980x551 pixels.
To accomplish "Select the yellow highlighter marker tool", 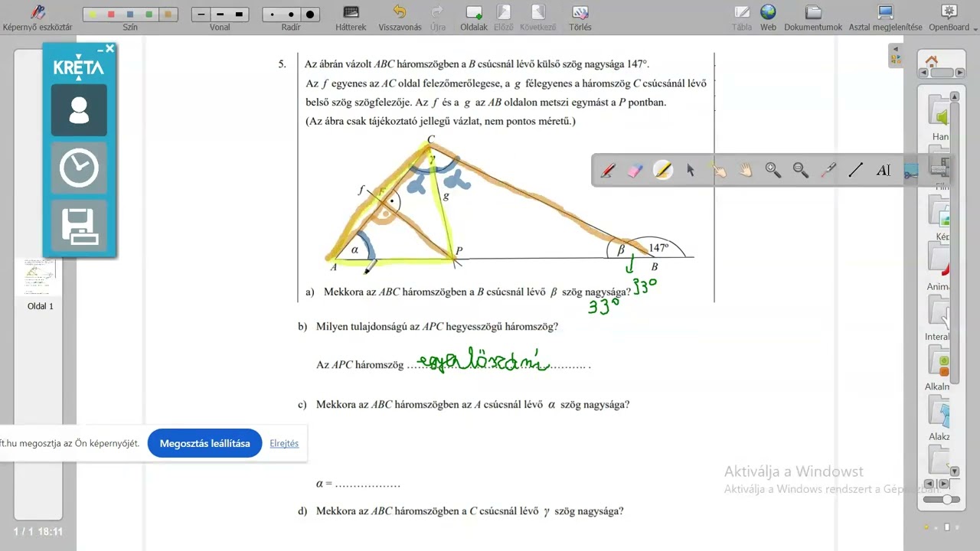I will (x=663, y=170).
